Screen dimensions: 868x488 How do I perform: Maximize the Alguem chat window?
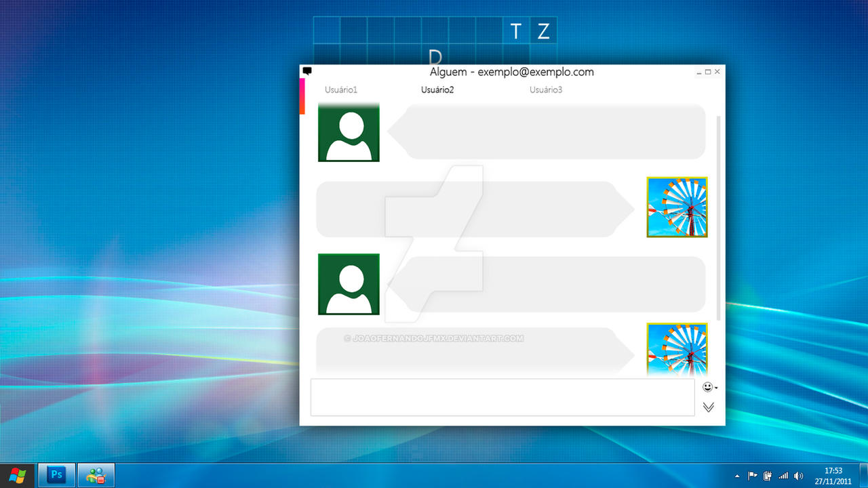tap(708, 72)
